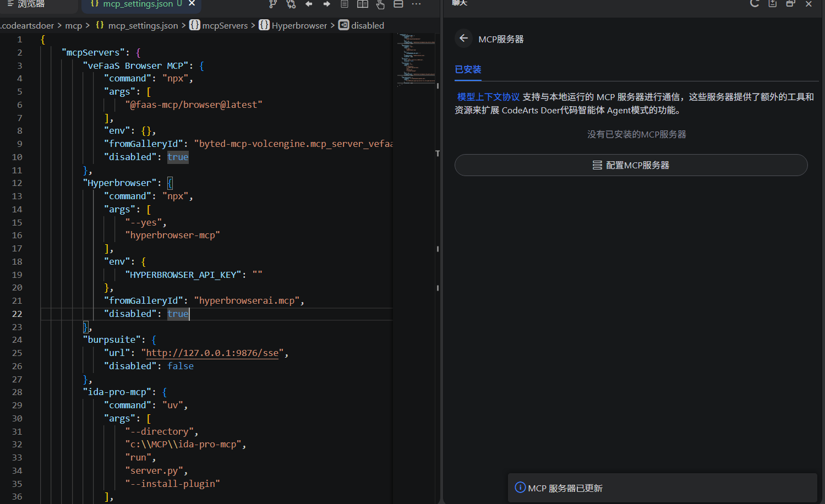Go back from the MCP服务器 page
This screenshot has height=504, width=825.
[x=463, y=39]
